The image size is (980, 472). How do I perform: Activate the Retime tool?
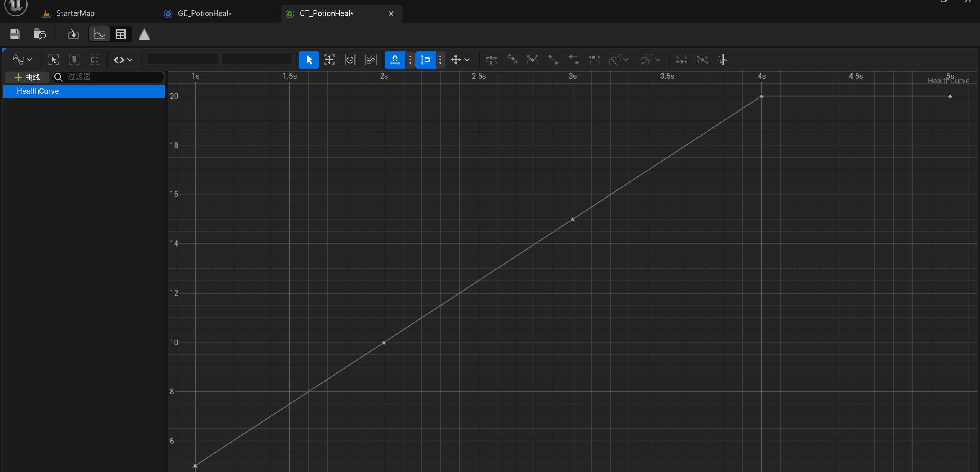(350, 60)
